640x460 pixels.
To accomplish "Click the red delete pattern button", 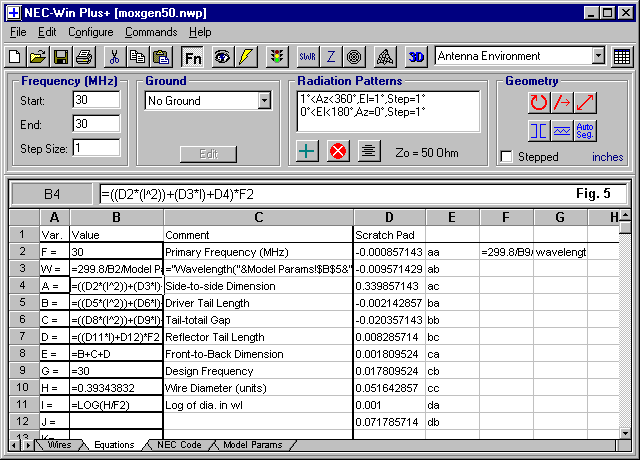I will 338,150.
